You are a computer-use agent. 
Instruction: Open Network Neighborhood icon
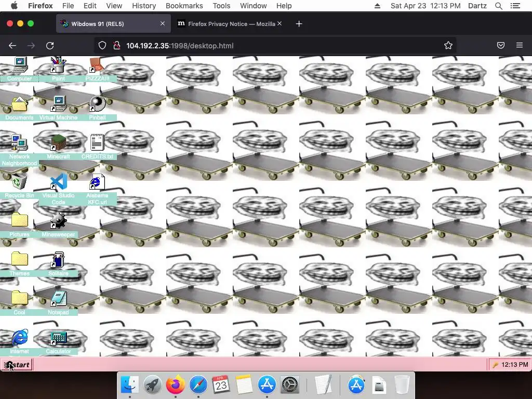click(20, 143)
